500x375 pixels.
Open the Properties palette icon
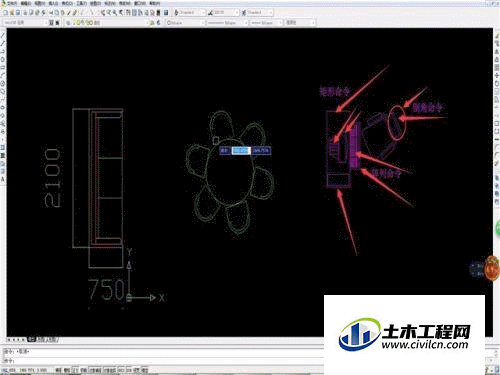point(128,13)
